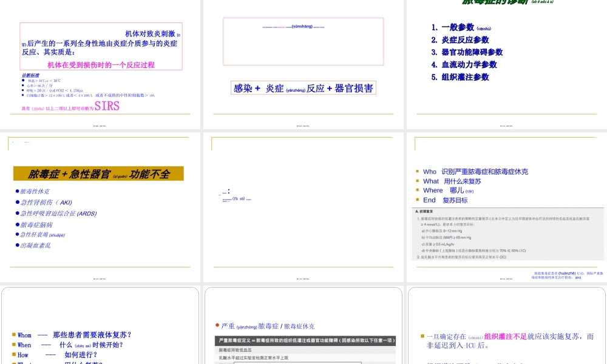Click the 诊断标准 heading
Screen dimensions: 607x364
coord(30,75)
